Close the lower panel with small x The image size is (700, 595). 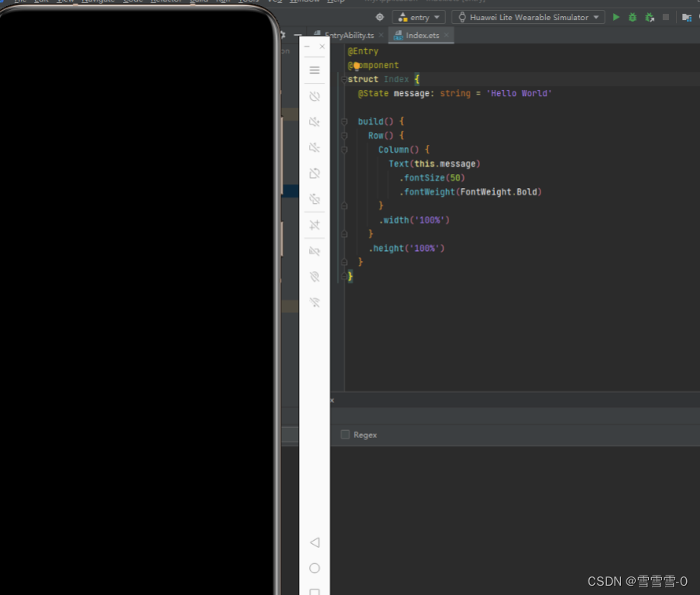(331, 401)
